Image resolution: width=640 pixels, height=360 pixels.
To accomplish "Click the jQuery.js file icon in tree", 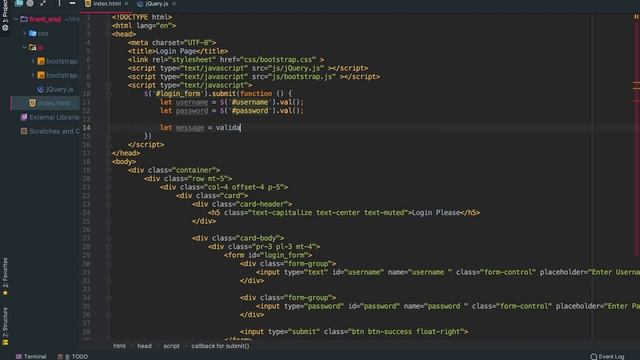I will pos(40,89).
